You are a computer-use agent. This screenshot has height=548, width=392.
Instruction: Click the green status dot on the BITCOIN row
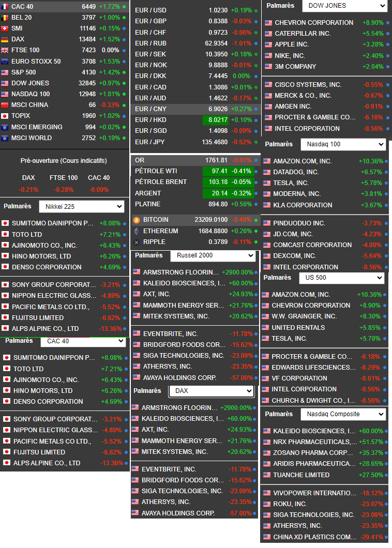(x=256, y=220)
